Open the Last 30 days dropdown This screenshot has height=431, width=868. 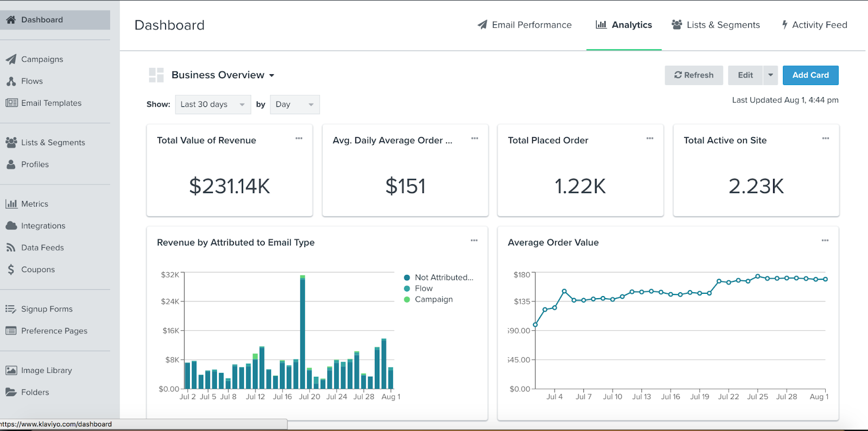[213, 105]
